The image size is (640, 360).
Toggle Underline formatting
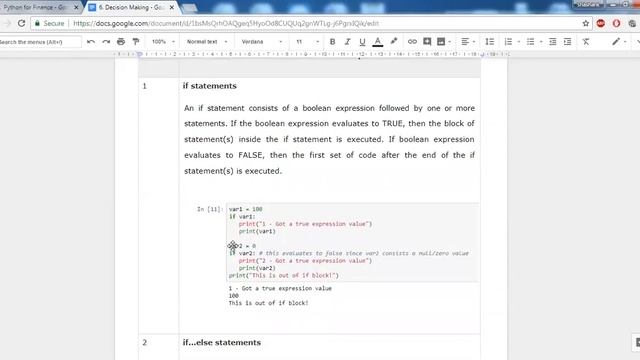(x=362, y=42)
